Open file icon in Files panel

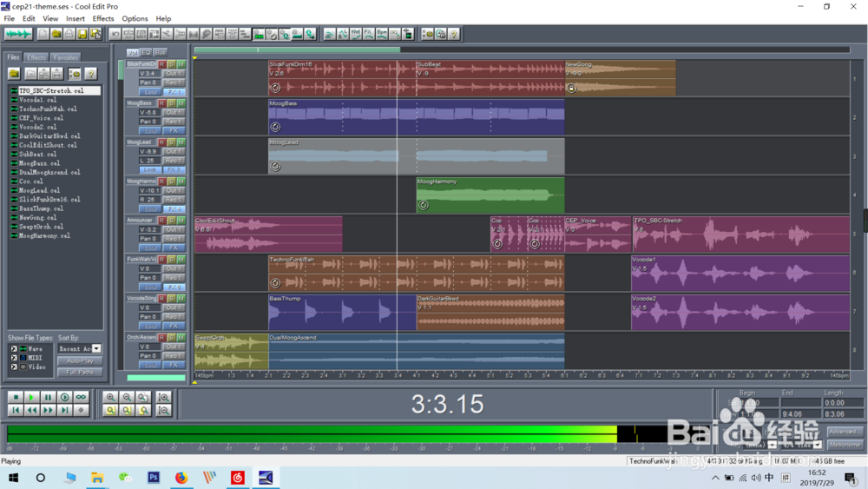point(15,74)
